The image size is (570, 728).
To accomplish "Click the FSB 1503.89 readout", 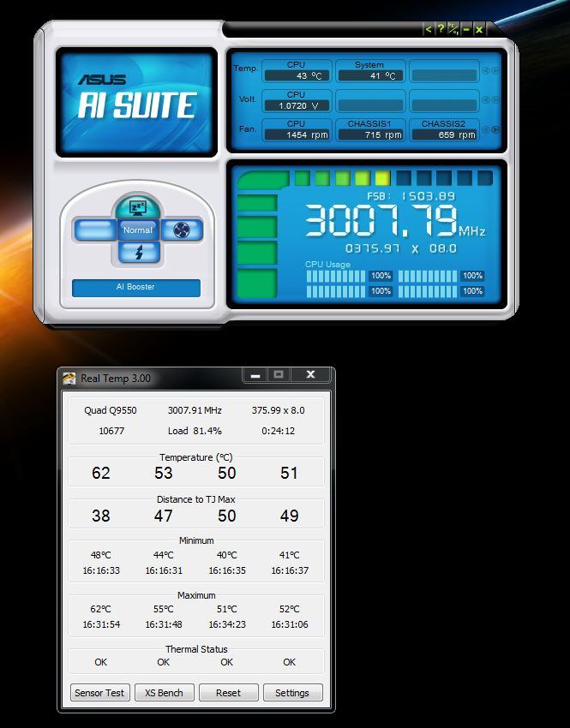I will (411, 196).
